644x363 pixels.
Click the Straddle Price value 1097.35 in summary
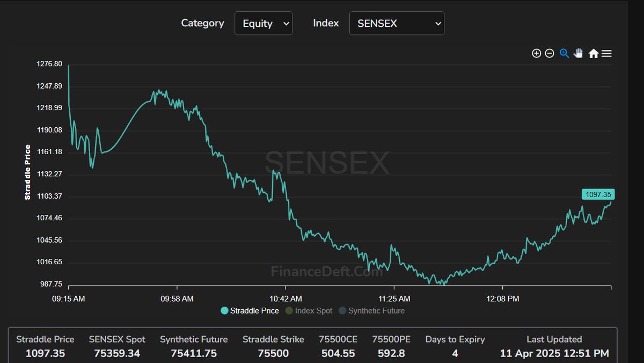45,353
